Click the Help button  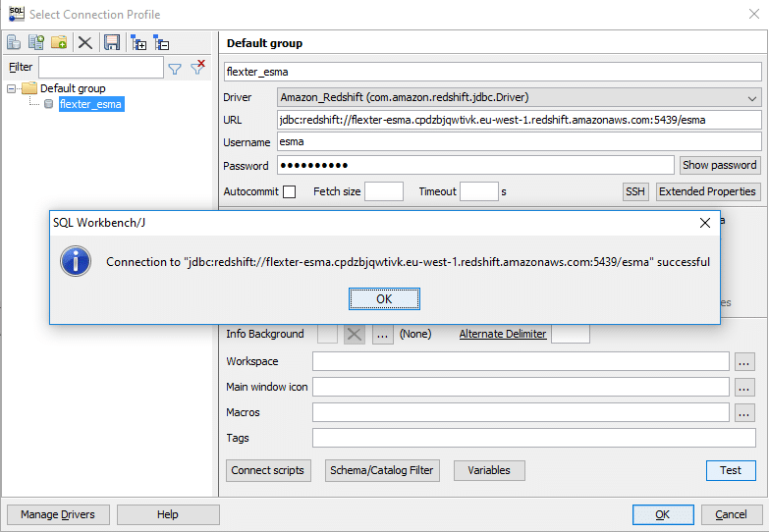click(168, 515)
